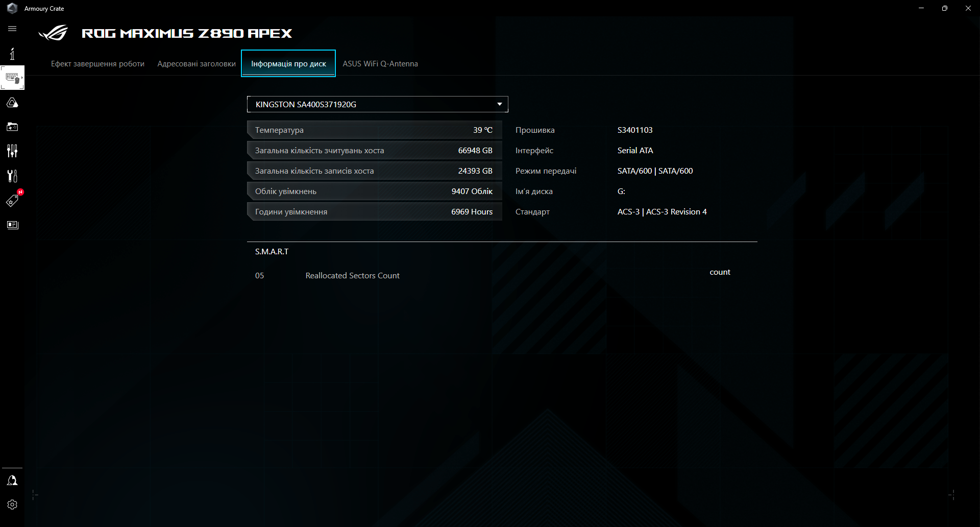
Task: Select the ACS-3 | ACS-3 Revision 4 value
Action: point(662,212)
